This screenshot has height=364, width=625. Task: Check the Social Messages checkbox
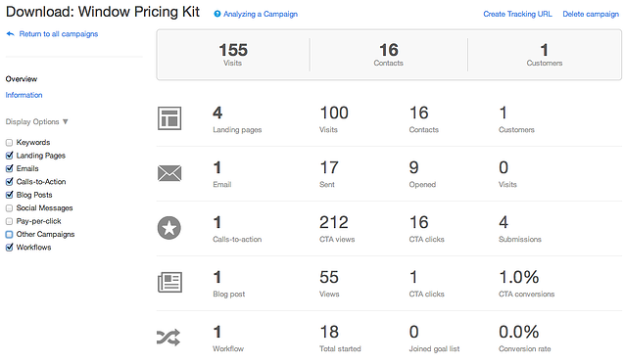tap(9, 207)
